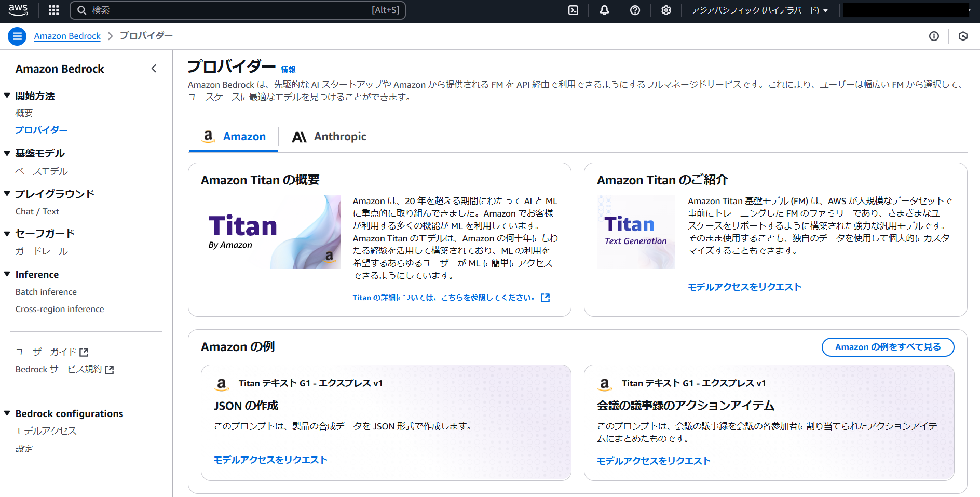This screenshot has height=497, width=980.
Task: Switch to the Anthropic provider tab
Action: [329, 137]
